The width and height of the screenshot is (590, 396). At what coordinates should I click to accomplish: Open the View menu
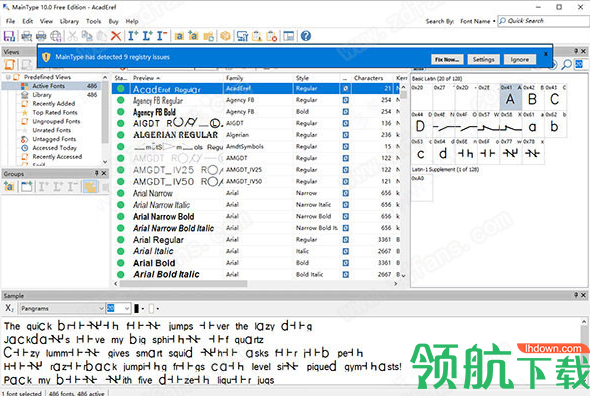[x=46, y=21]
